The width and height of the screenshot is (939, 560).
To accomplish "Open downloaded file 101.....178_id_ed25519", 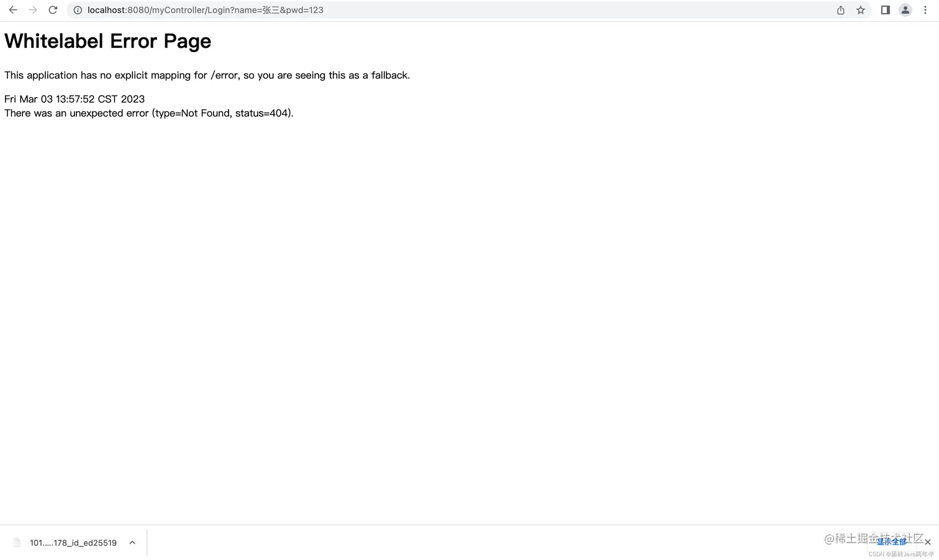I will pos(73,543).
